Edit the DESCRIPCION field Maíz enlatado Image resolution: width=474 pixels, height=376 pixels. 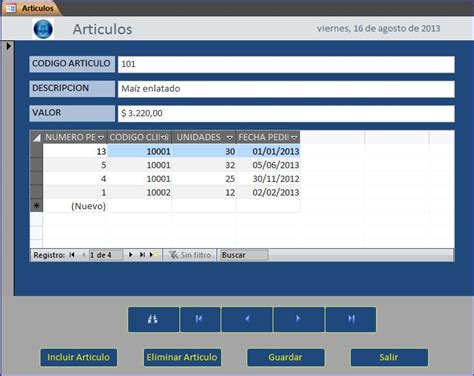(286, 89)
